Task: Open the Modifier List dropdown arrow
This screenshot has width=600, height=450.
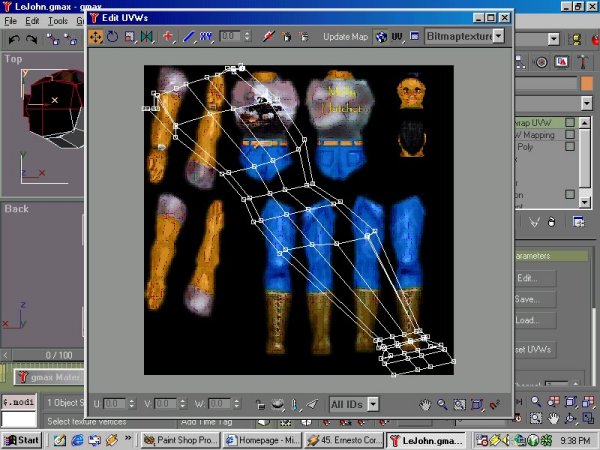Action: (x=587, y=103)
